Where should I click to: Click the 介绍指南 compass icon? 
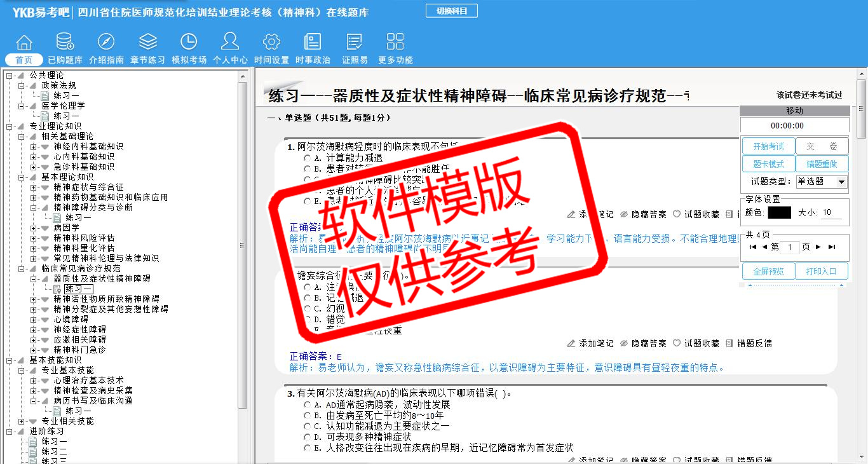[x=106, y=42]
